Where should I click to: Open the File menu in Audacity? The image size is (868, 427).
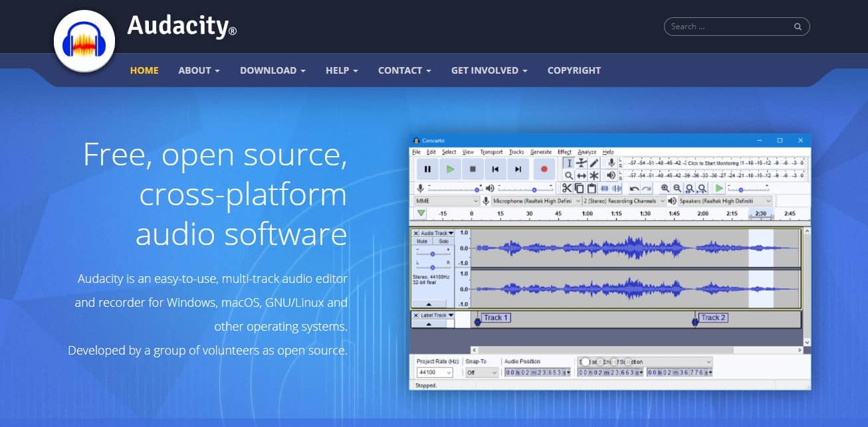[x=416, y=152]
